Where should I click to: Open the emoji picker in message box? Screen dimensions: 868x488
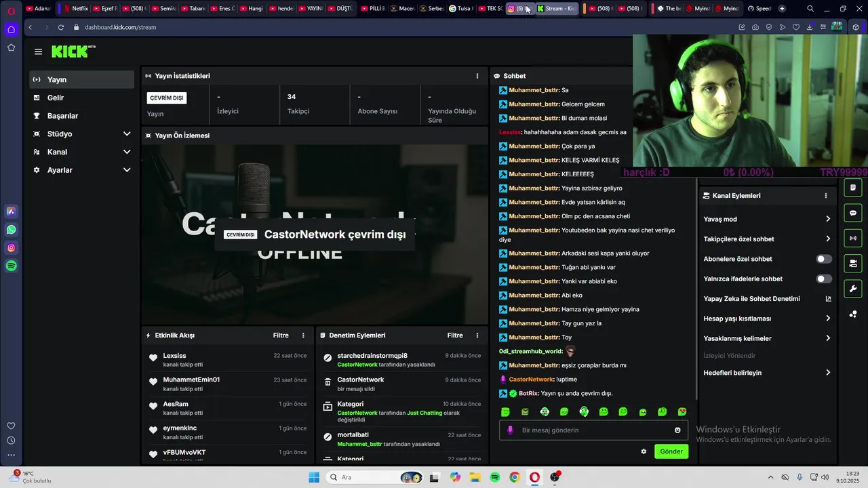[x=677, y=430]
